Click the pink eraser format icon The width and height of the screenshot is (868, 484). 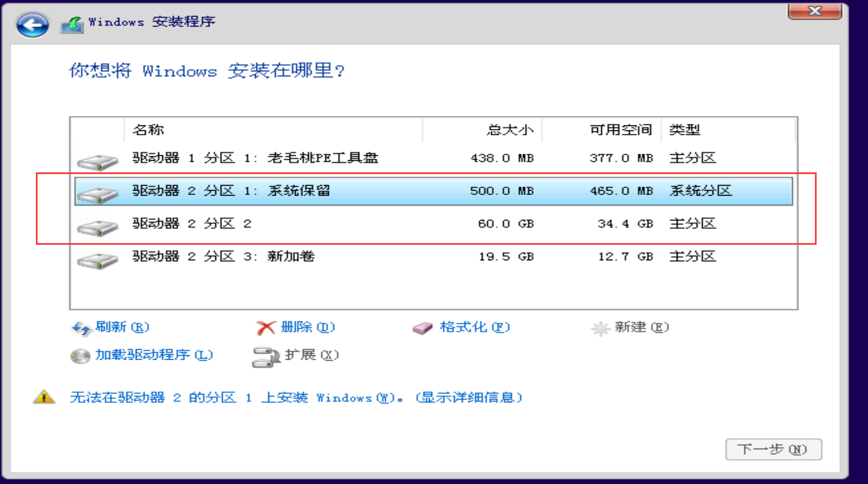(423, 329)
